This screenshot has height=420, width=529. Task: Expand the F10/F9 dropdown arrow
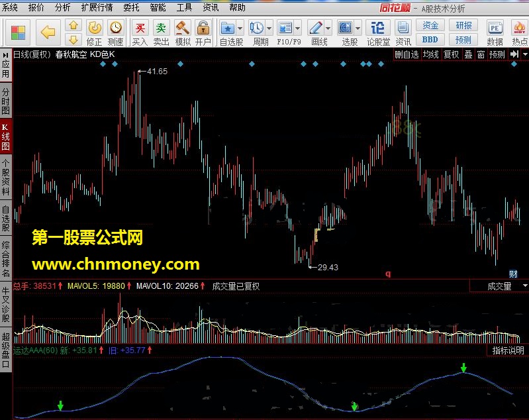click(x=297, y=28)
